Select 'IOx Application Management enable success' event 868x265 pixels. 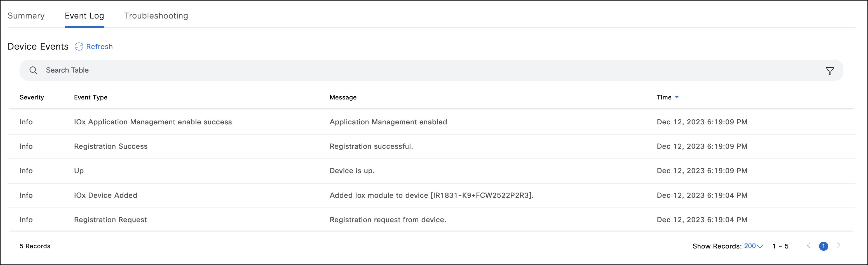(153, 122)
